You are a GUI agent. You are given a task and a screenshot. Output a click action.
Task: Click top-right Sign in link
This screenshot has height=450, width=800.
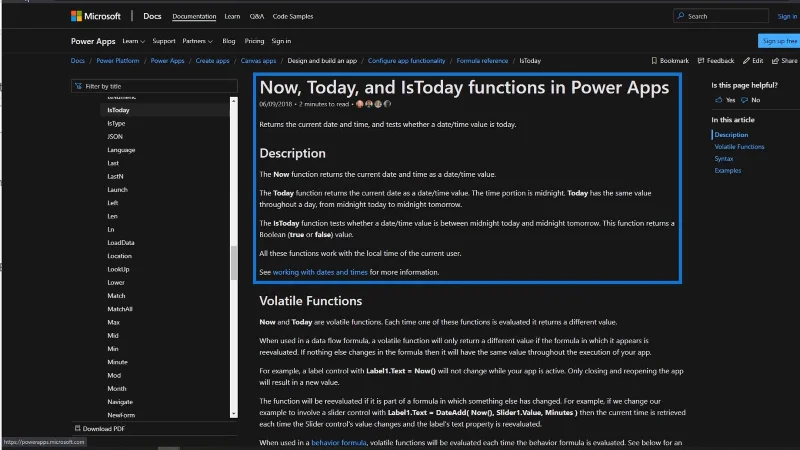pyautogui.click(x=787, y=16)
